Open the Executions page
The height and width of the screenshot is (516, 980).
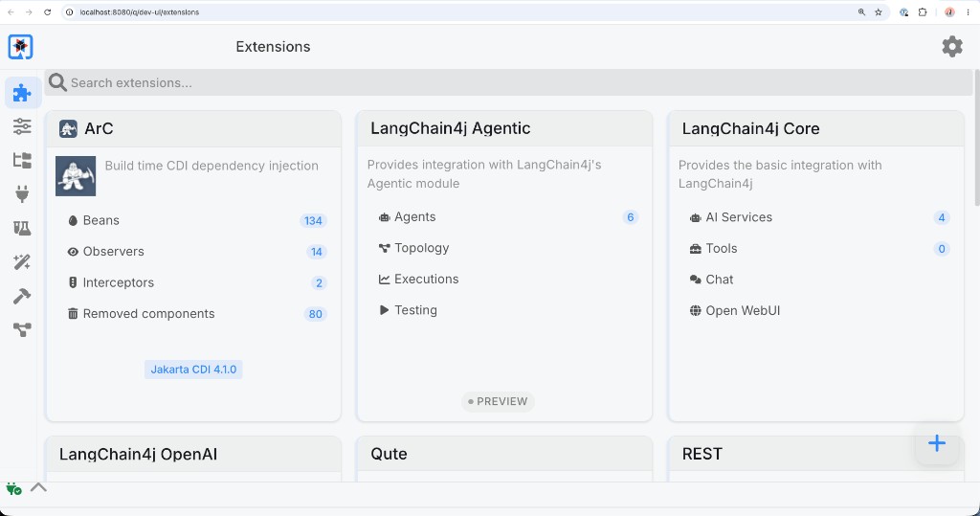pos(426,279)
